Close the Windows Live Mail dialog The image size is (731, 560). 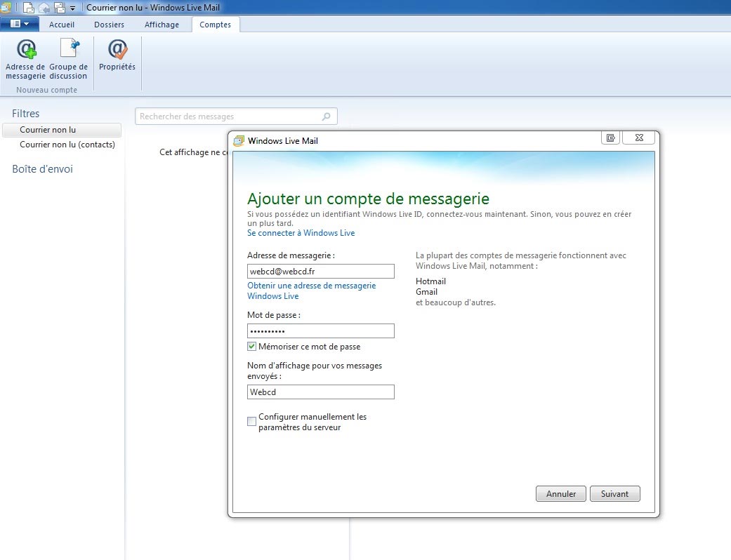pyautogui.click(x=639, y=138)
